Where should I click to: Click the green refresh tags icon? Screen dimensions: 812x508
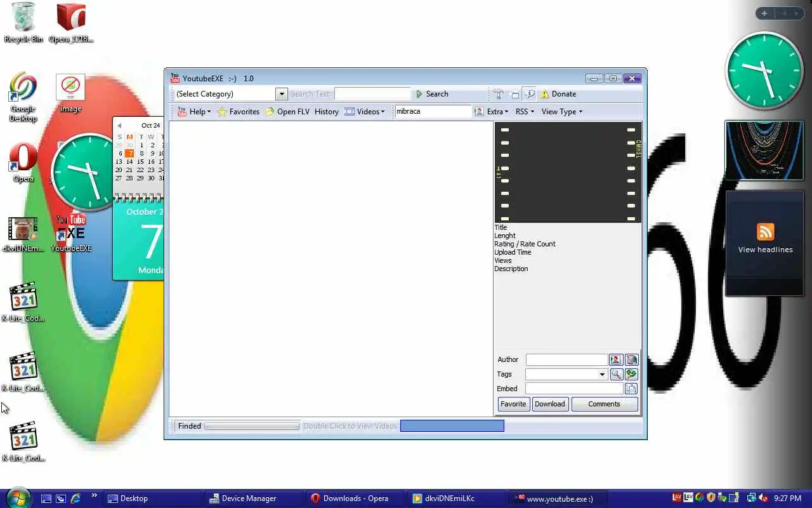[x=631, y=375]
